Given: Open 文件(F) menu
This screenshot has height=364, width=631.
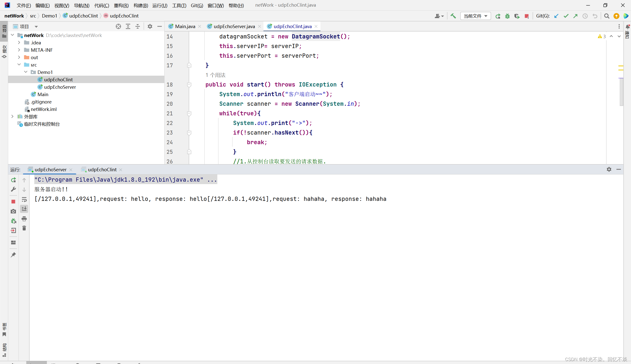Looking at the screenshot, I should click(x=24, y=5).
